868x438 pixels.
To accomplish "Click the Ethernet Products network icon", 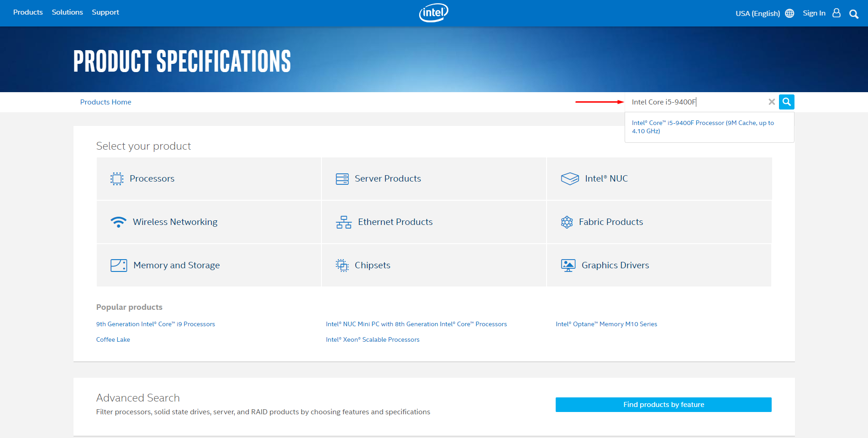I will (x=344, y=222).
